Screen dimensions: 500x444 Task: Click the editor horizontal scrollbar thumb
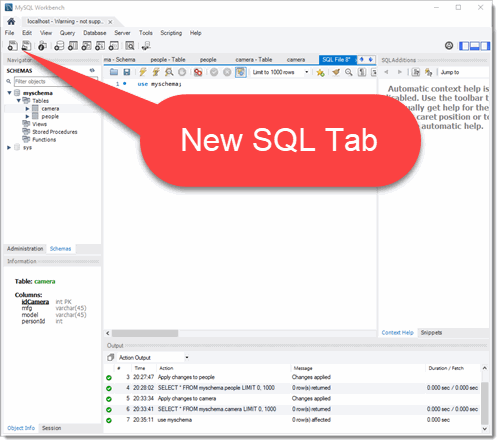point(145,333)
